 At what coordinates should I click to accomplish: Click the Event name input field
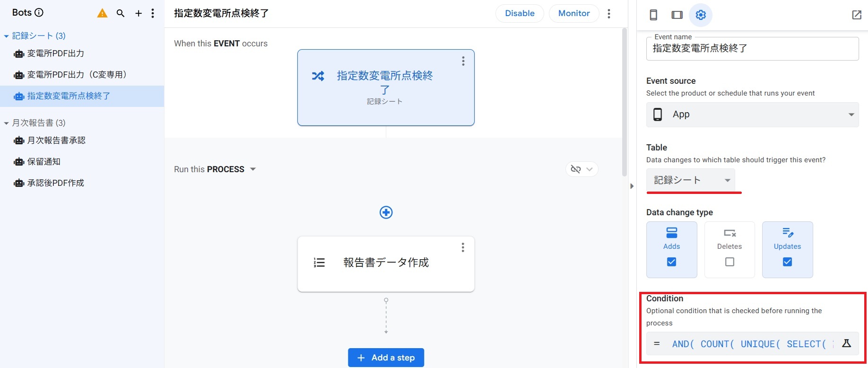click(752, 49)
